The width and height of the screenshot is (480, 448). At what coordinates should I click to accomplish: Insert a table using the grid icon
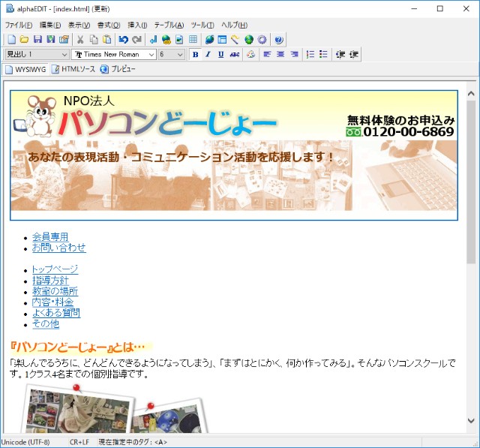(x=193, y=40)
